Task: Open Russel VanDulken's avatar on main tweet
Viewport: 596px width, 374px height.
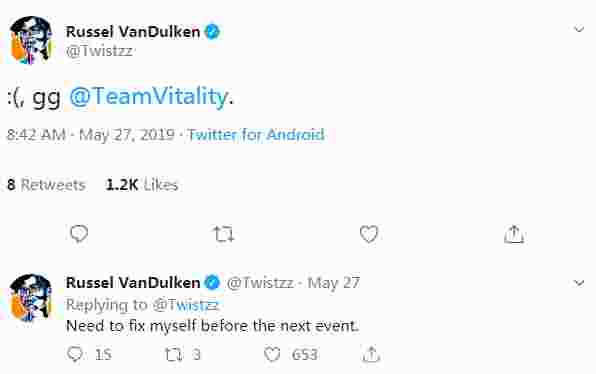Action: point(30,40)
